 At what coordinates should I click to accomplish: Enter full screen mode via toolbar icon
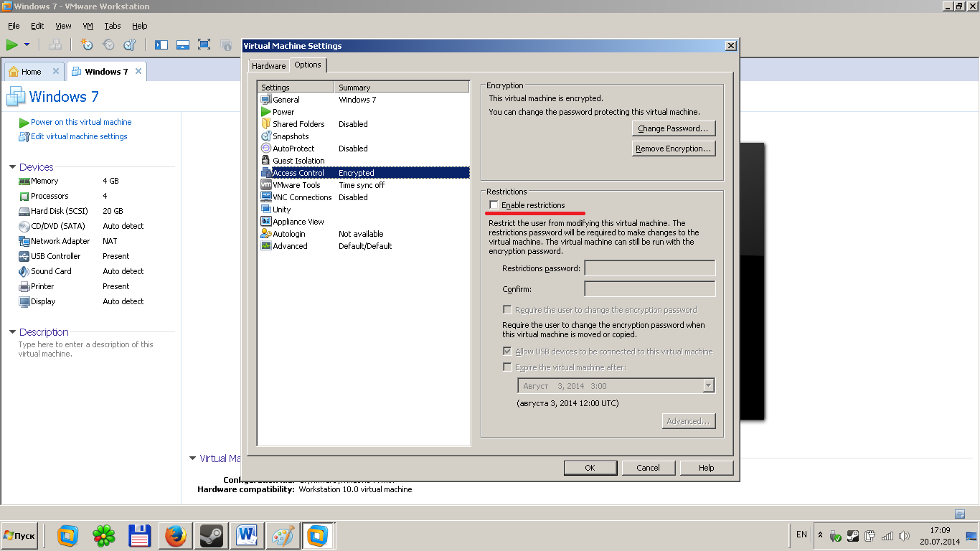[204, 44]
